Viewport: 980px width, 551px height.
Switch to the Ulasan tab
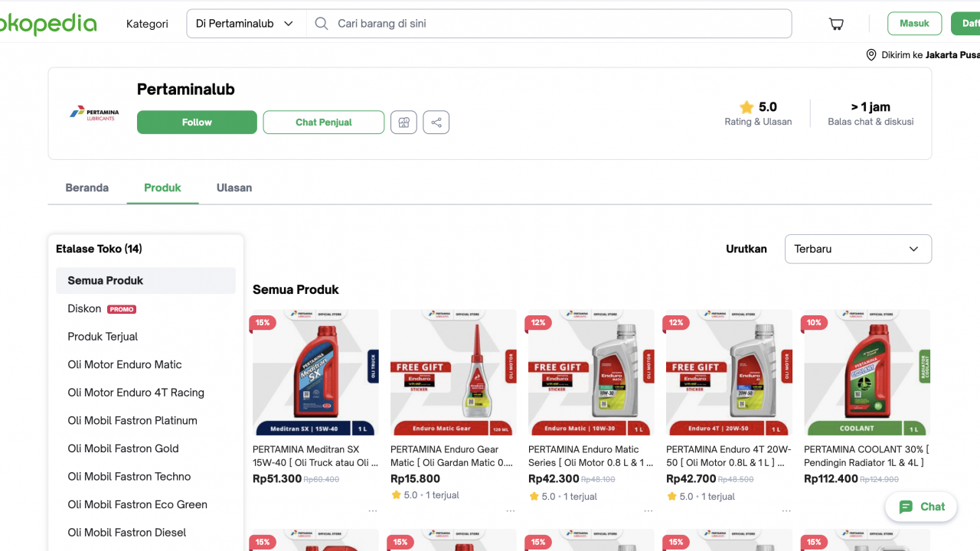(234, 187)
